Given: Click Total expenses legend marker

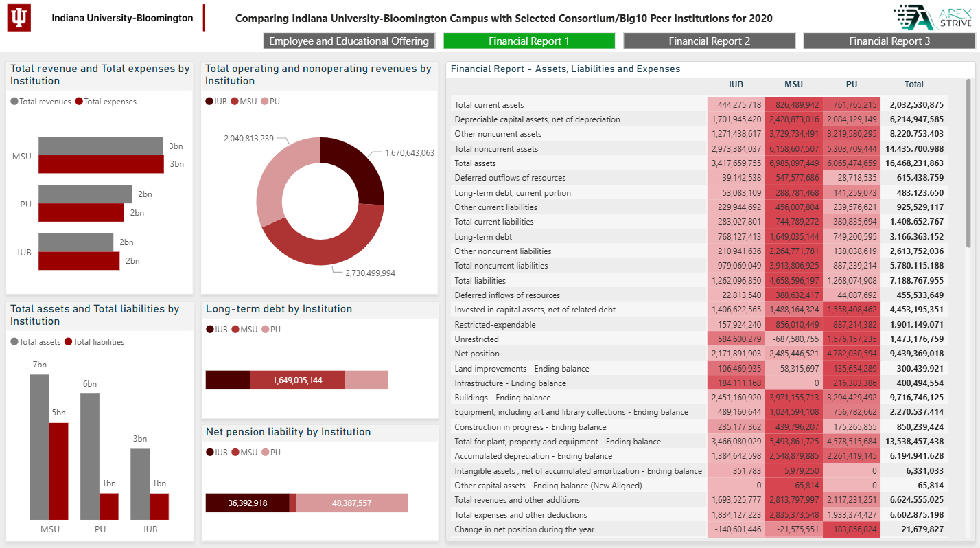Looking at the screenshot, I should pos(79,102).
